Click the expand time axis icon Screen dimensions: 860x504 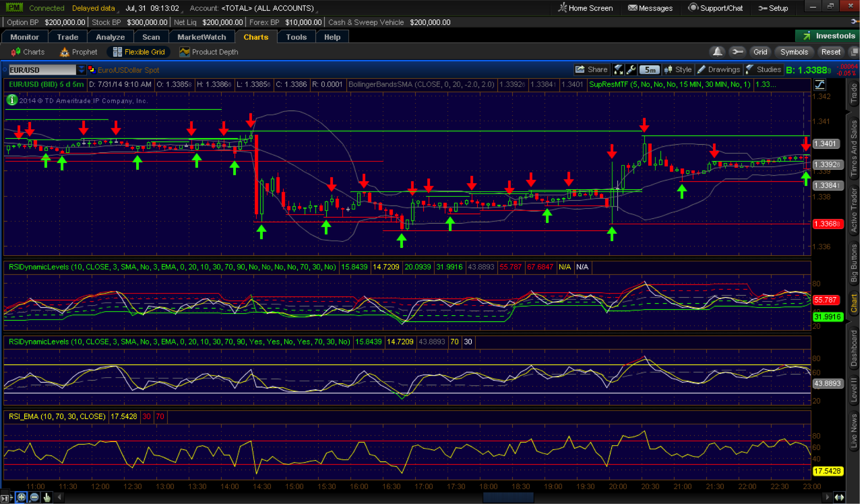point(839,498)
